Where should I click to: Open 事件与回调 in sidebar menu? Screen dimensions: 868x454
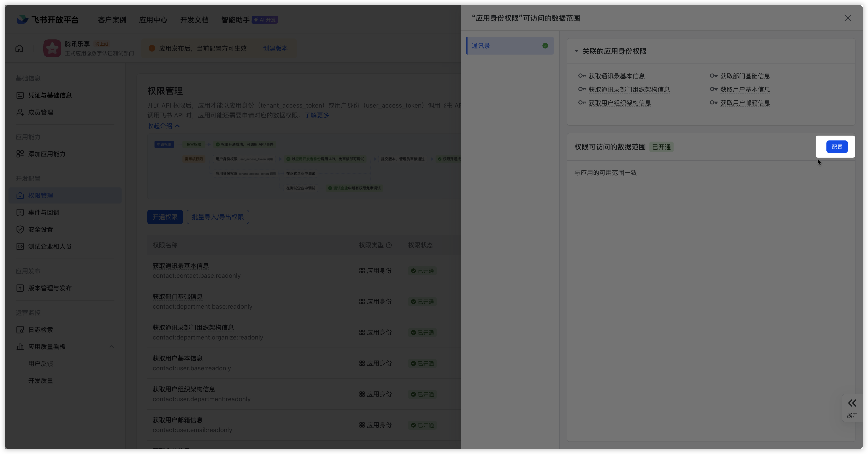click(44, 212)
